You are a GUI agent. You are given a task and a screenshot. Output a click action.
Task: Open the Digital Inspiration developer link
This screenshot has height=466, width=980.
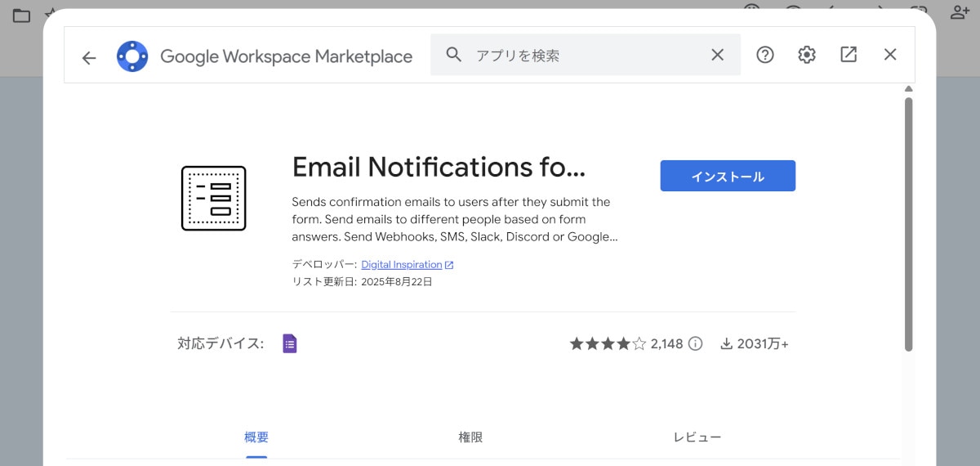[407, 265]
